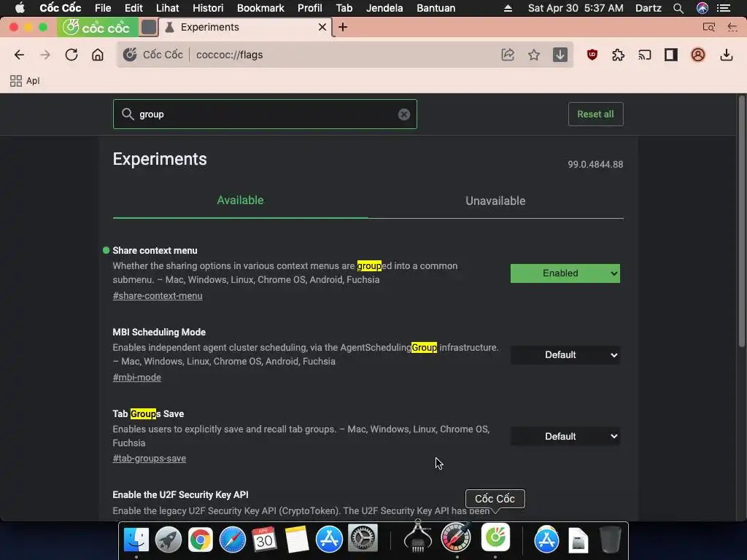Screen dimensions: 747x560
Task: Open Calendar from the Dock
Action: [264, 540]
